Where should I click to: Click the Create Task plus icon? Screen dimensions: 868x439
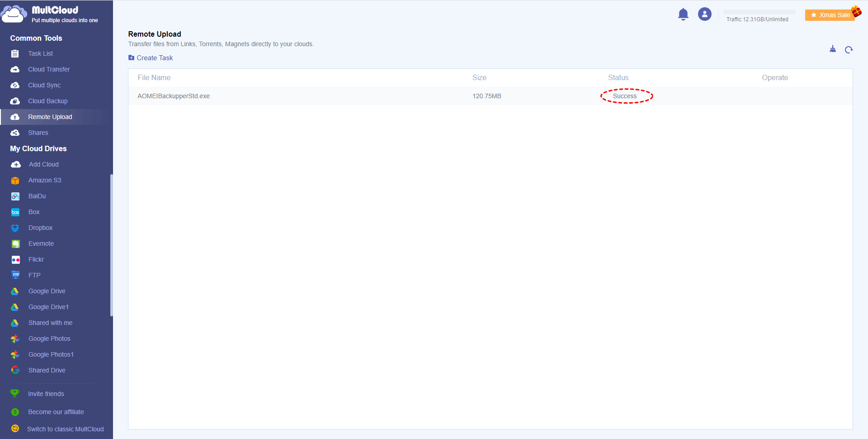[x=131, y=57]
